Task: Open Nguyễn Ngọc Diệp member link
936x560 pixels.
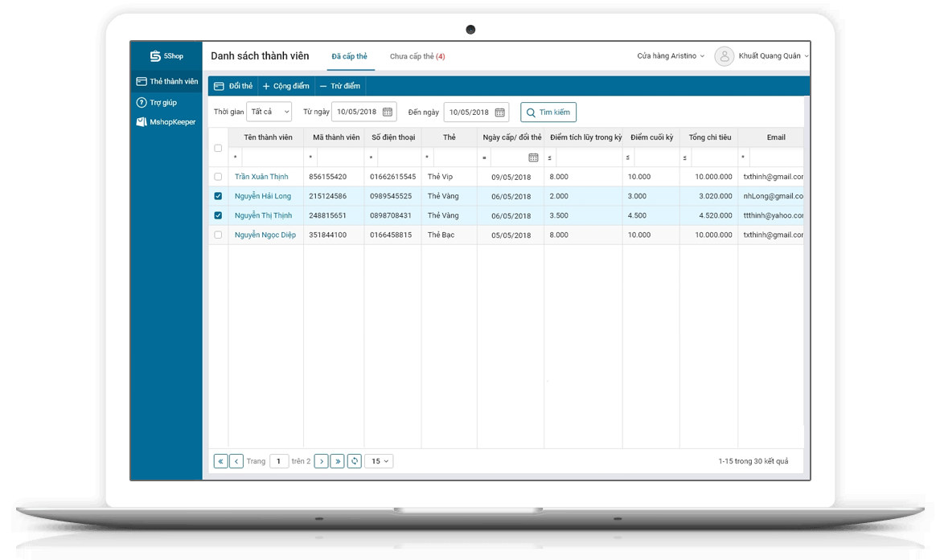Action: 265,235
